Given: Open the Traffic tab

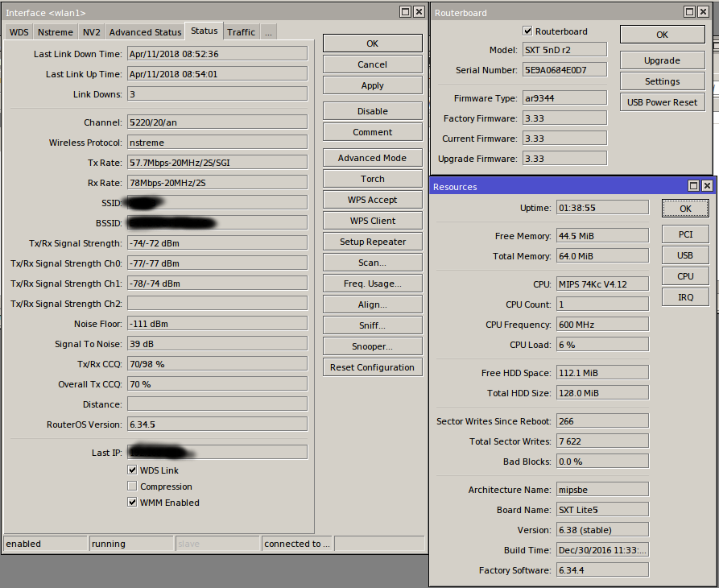Looking at the screenshot, I should (241, 32).
